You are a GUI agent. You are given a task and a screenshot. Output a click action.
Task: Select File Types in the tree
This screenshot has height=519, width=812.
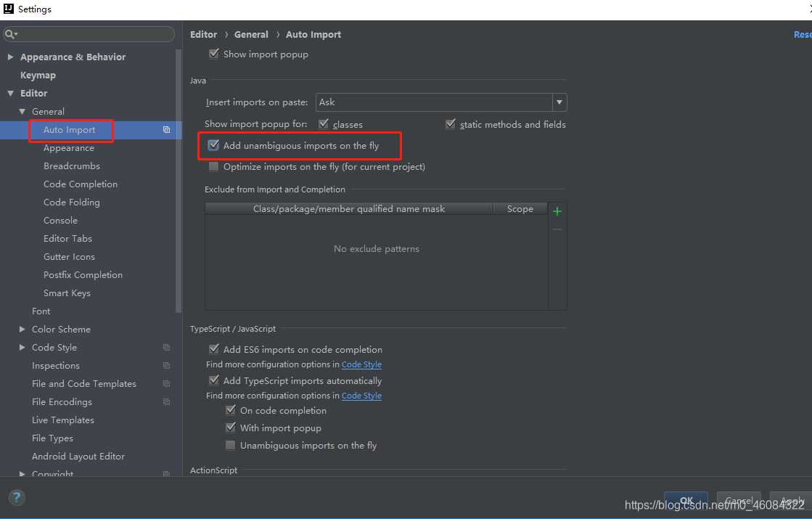52,438
